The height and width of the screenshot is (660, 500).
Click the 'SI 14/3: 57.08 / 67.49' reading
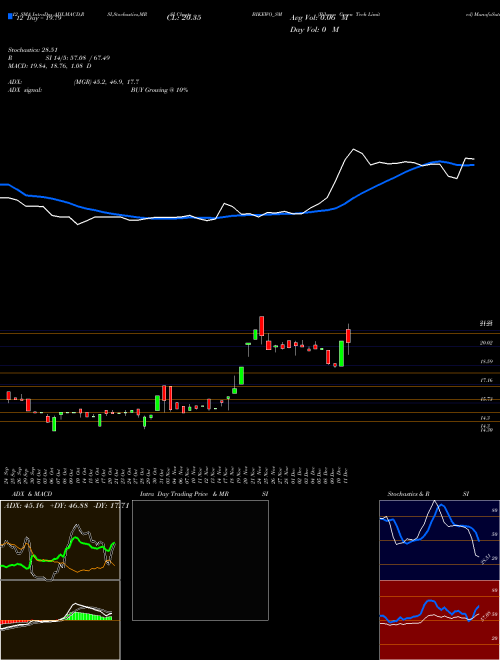pos(78,58)
